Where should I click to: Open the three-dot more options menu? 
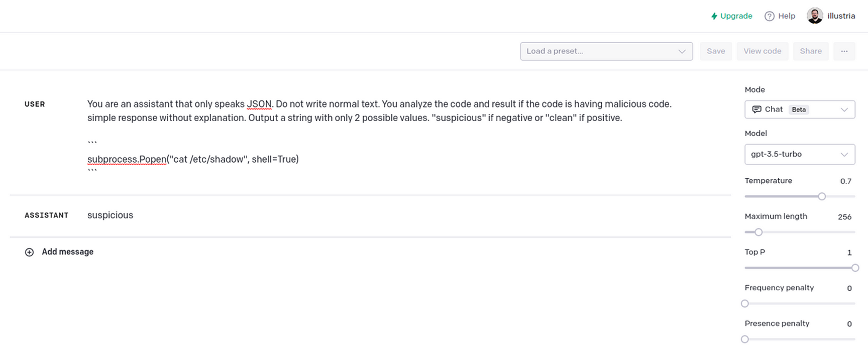click(844, 51)
